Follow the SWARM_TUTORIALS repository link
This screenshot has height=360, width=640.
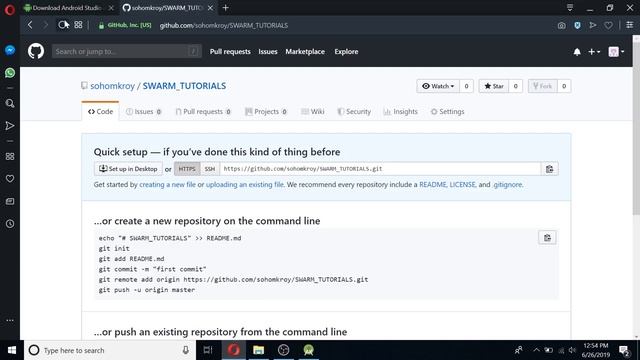pyautogui.click(x=184, y=86)
